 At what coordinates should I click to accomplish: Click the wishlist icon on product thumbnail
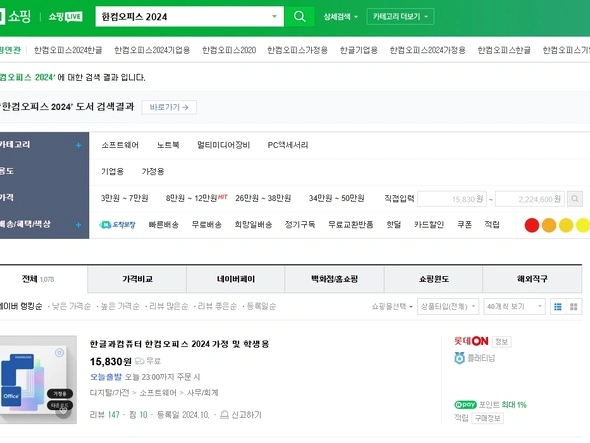coord(64,411)
